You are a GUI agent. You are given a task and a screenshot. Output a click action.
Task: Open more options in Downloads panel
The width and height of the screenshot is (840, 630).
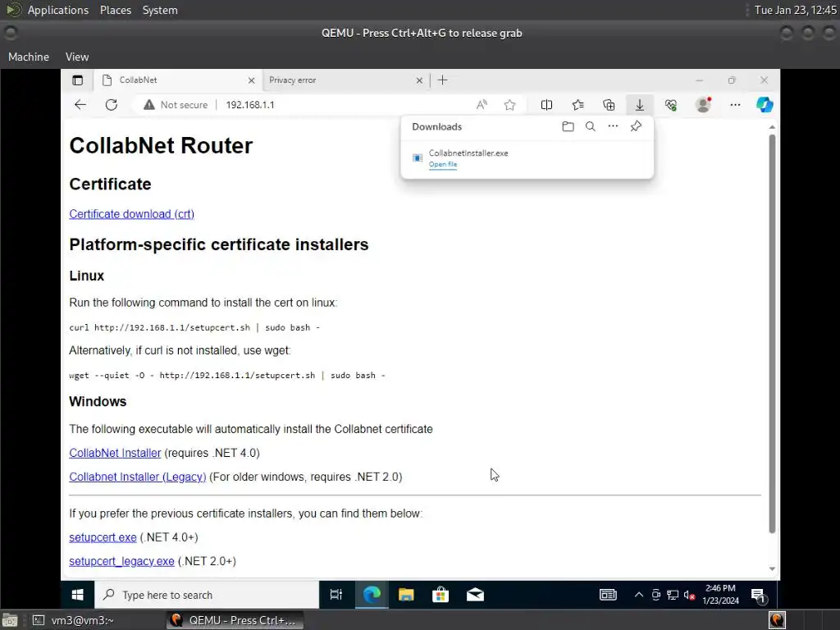(613, 126)
